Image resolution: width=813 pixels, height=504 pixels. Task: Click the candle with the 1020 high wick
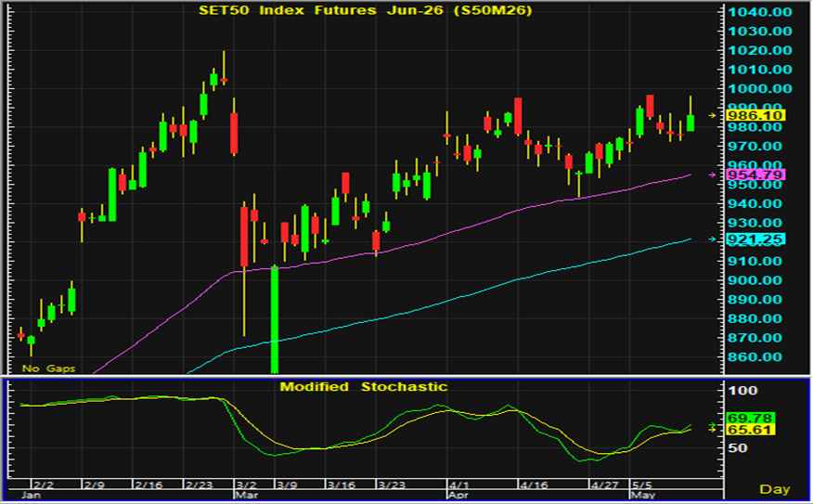pos(224,68)
